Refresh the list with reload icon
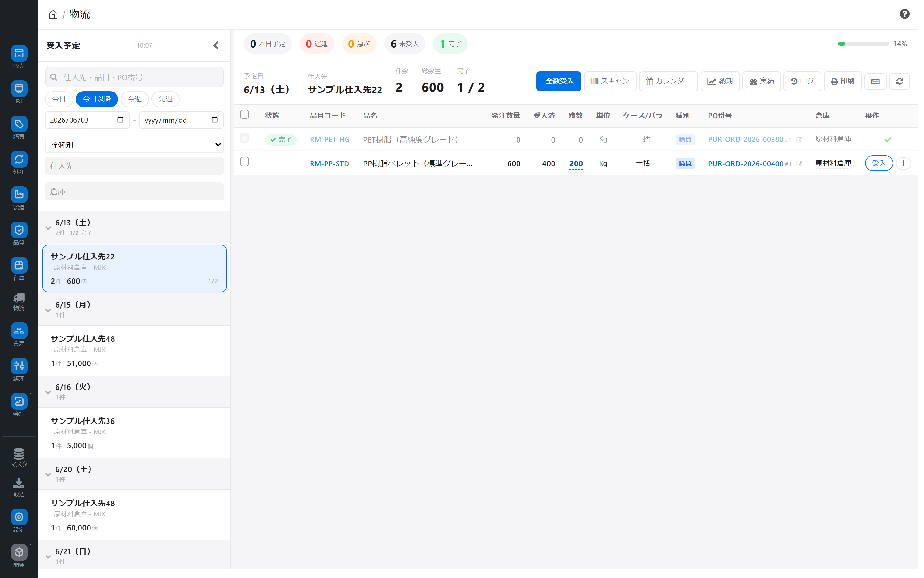The image size is (924, 578). [899, 82]
